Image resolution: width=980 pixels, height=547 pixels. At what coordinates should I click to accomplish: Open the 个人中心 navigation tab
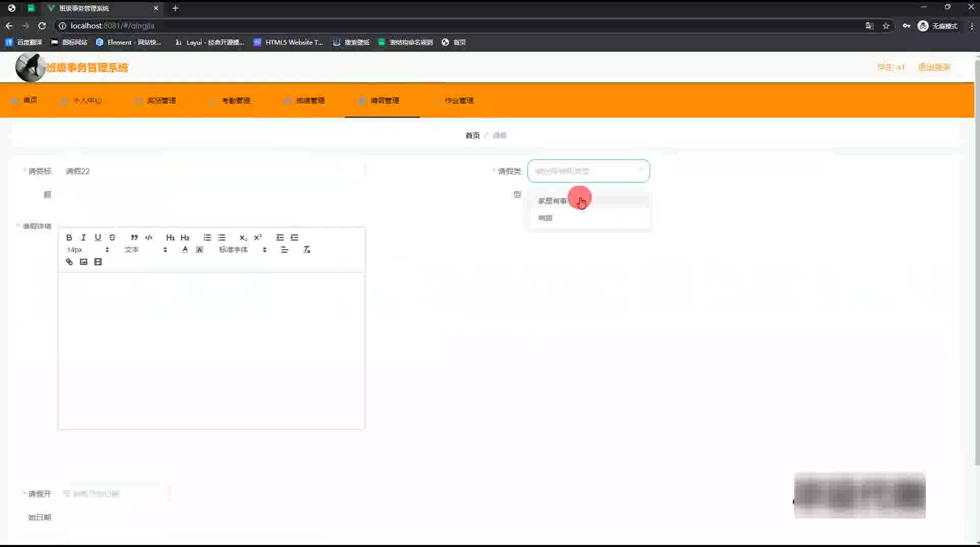pyautogui.click(x=81, y=101)
